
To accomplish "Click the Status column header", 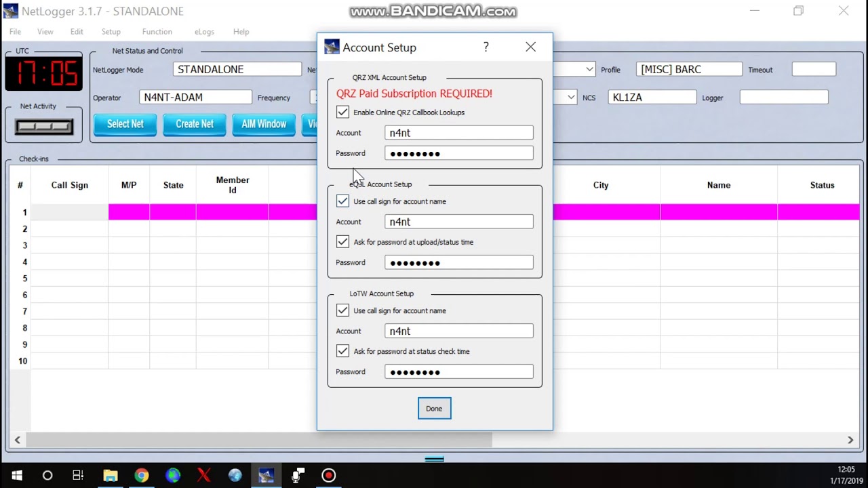I will tap(822, 185).
